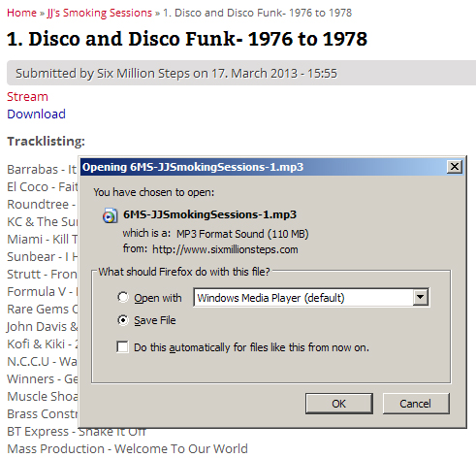
Task: Click the source URL http://www.sixmillionsteps.com
Action: pos(225,249)
